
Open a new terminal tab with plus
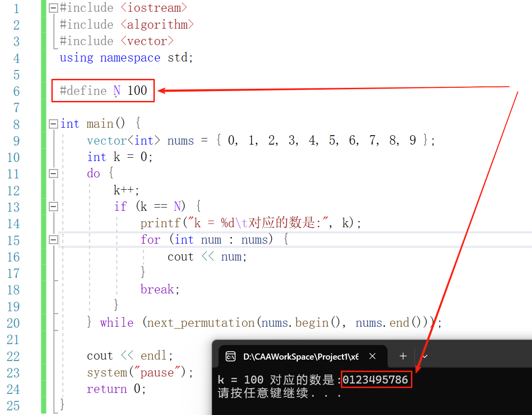pos(403,356)
